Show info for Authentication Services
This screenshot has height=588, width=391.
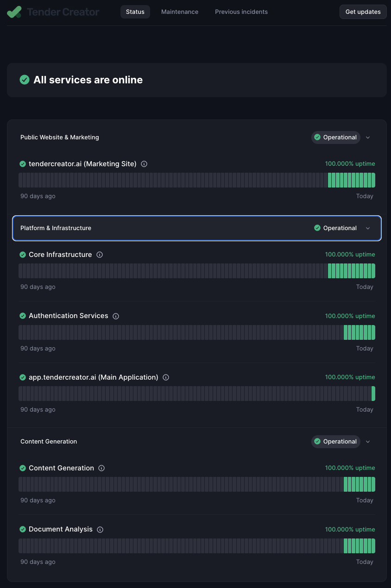click(x=116, y=316)
